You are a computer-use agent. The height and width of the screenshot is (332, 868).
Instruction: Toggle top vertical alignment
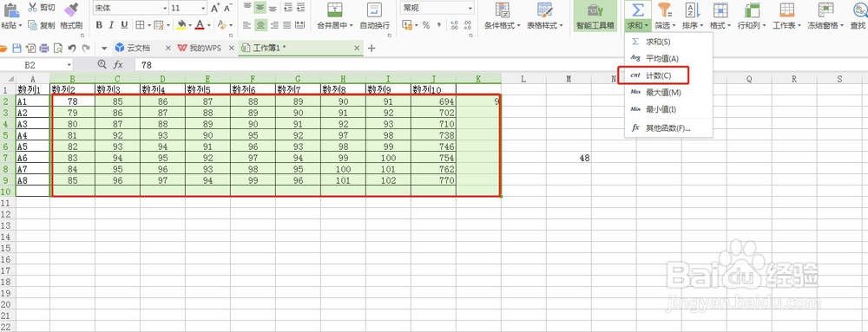(x=247, y=8)
